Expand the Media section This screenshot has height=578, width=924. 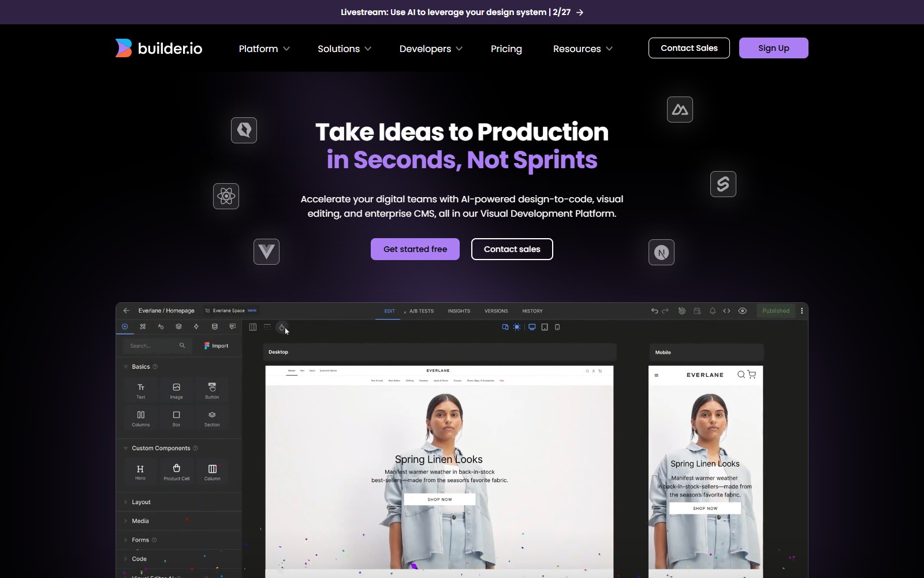[179, 521]
